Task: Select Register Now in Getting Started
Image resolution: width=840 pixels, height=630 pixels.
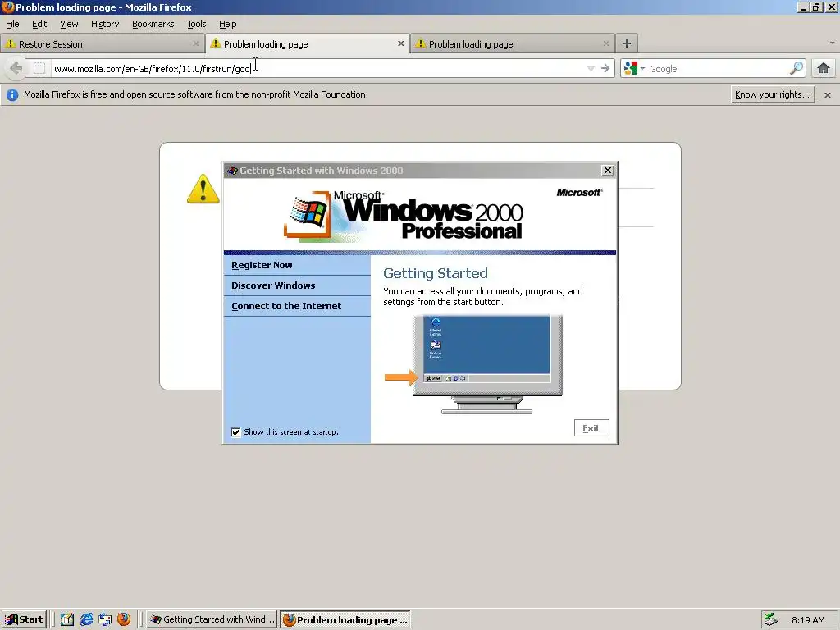Action: click(262, 265)
